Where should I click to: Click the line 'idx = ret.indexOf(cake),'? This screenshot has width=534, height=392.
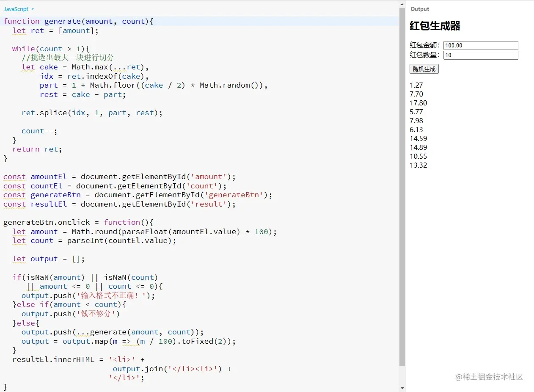pyautogui.click(x=94, y=76)
